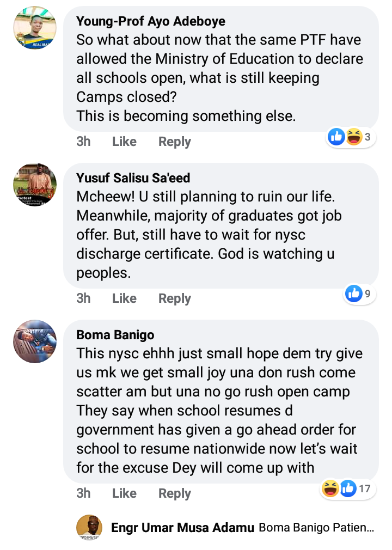Open Yusuf Salisu Sa'eed's profile name
This screenshot has height=550, width=392.
click(133, 178)
